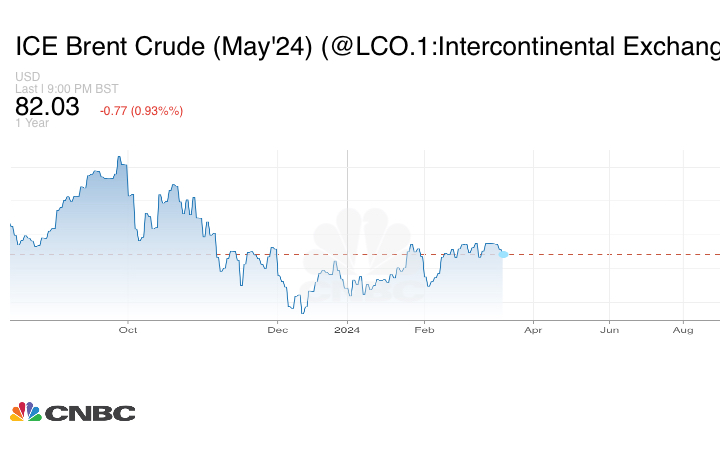The image size is (720, 450).
Task: Select the Dec label on time axis
Action: tap(278, 328)
